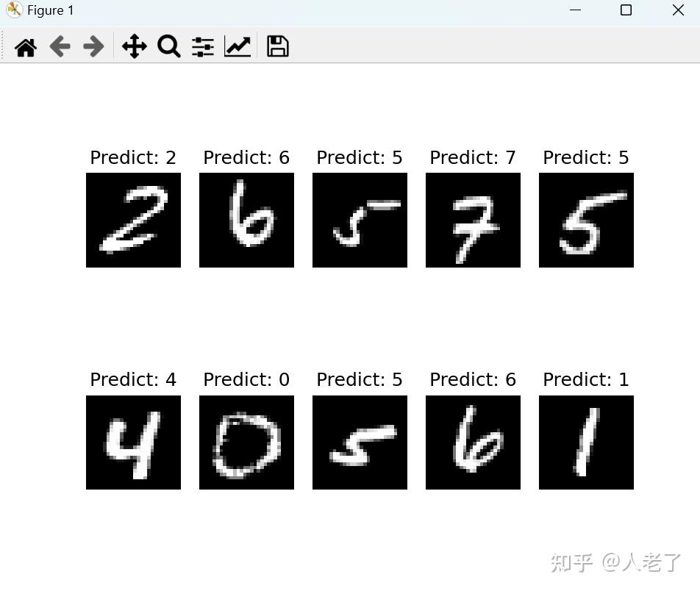Minimize the Figure 1 window
The image size is (700, 591).
pos(575,10)
